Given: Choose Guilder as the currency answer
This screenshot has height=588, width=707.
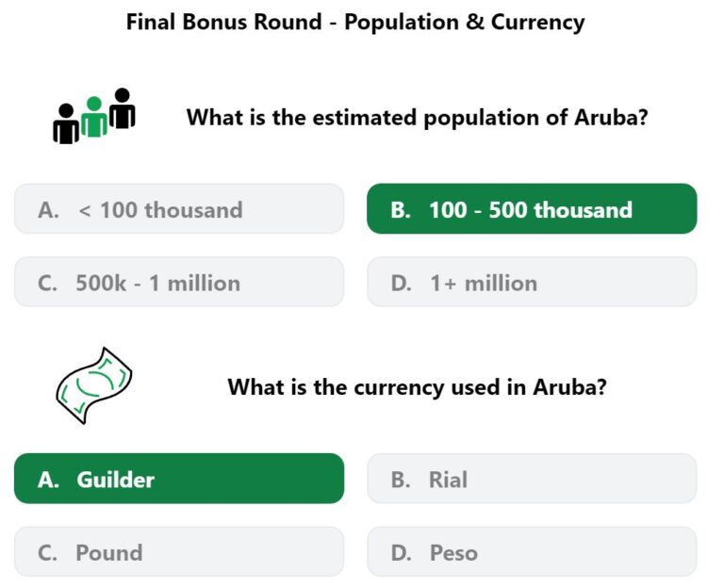Looking at the screenshot, I should (179, 479).
